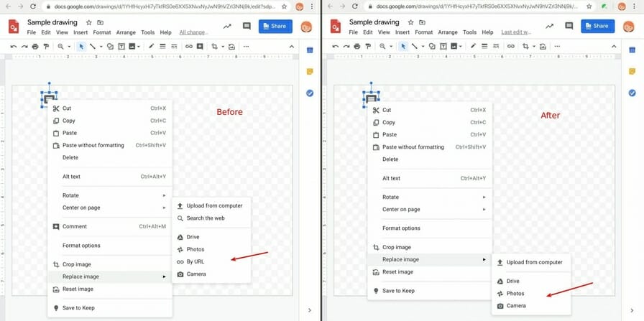
Task: Open the Shape tool in After window
Action: coord(432,47)
